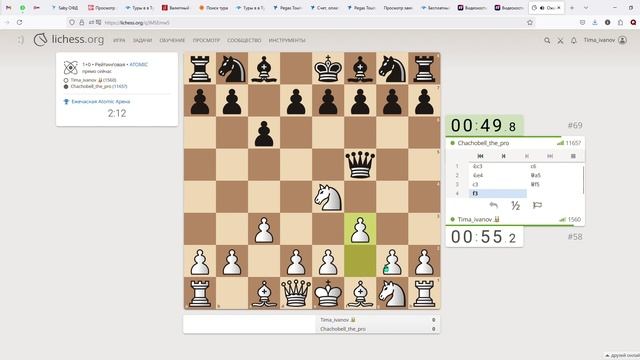640x360 pixels.
Task: Open the list all tabs dropdown
Action: [x=586, y=8]
